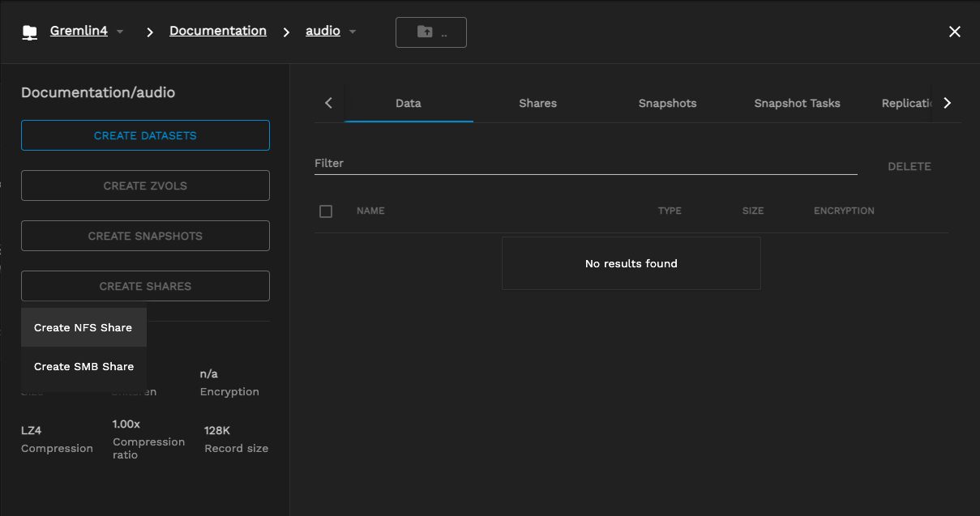Image resolution: width=980 pixels, height=516 pixels.
Task: Switch to the Shares tab
Action: [537, 103]
